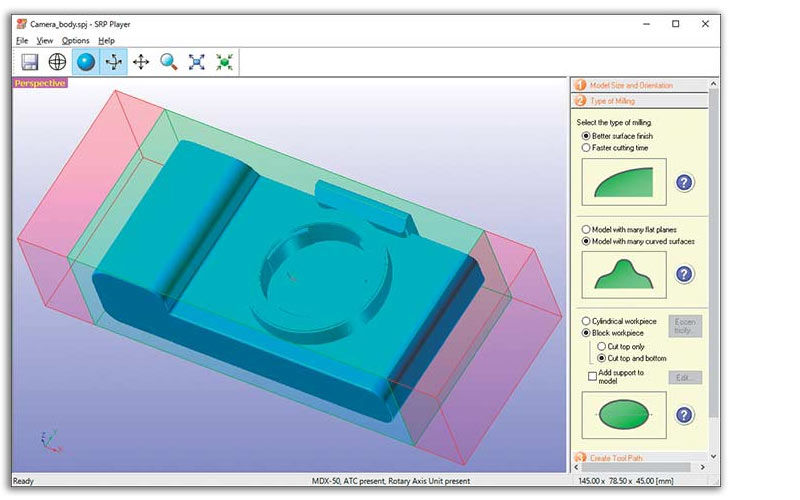Select the shaded sphere rendering icon
800x500 pixels.
pos(85,62)
